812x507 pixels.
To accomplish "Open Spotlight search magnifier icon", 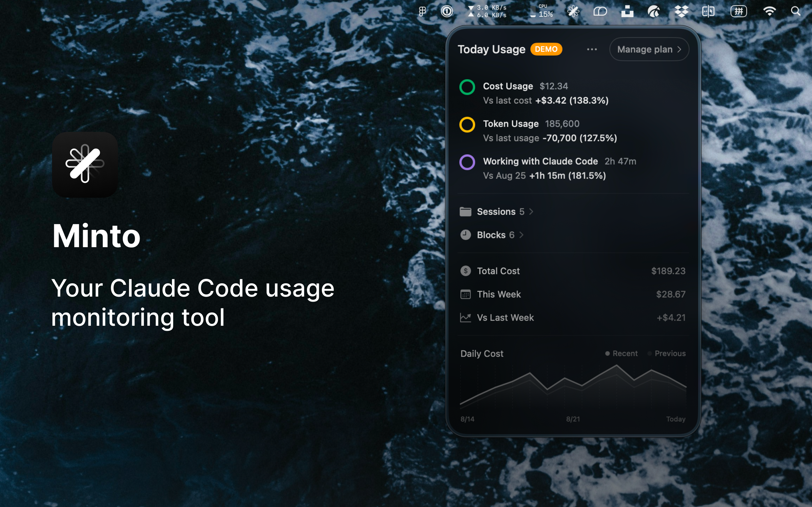I will click(795, 12).
